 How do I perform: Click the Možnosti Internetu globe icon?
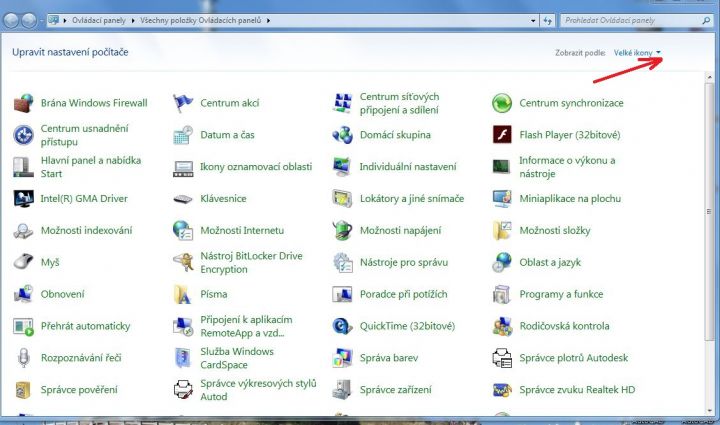point(183,230)
